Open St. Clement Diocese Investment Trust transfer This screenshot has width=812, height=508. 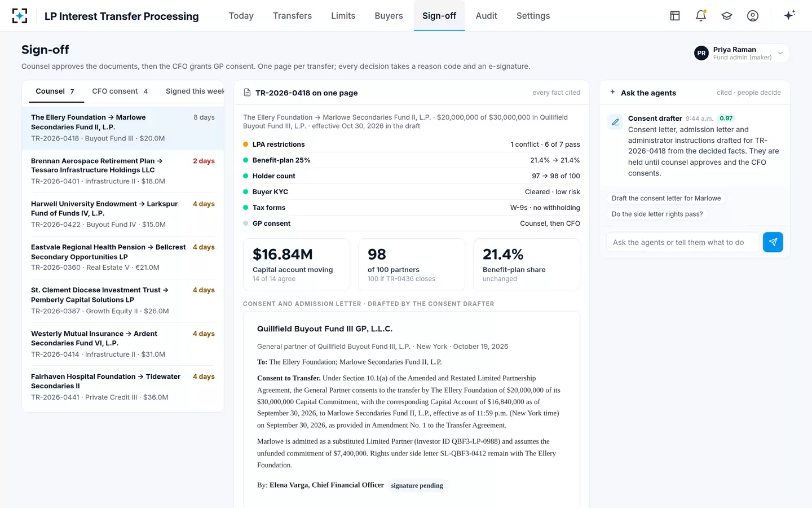123,300
